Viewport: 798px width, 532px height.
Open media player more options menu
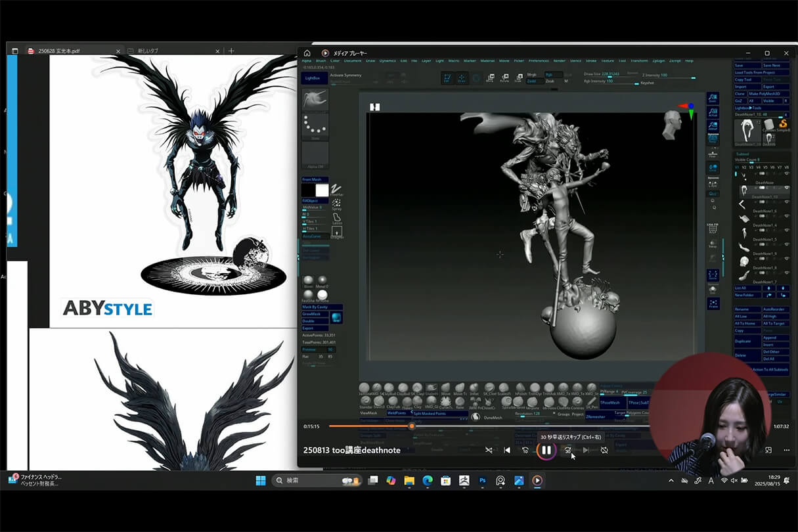pyautogui.click(x=787, y=450)
